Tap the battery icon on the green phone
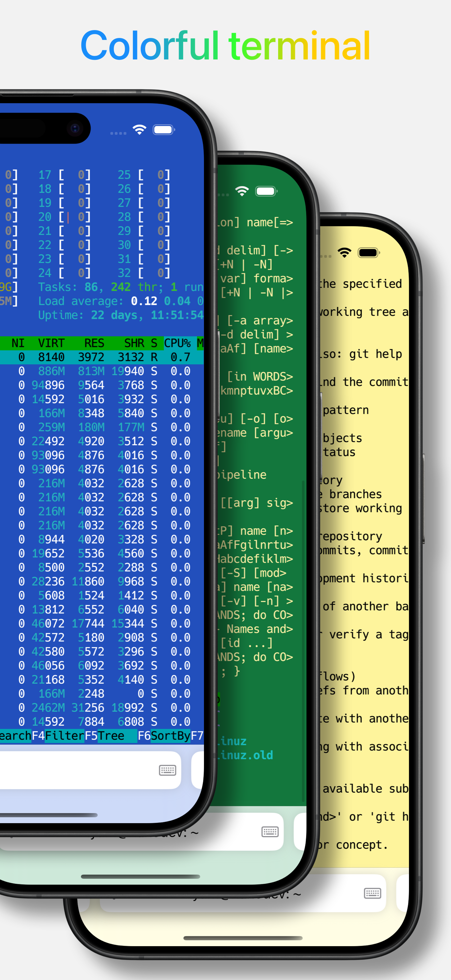Image resolution: width=451 pixels, height=980 pixels. click(266, 191)
